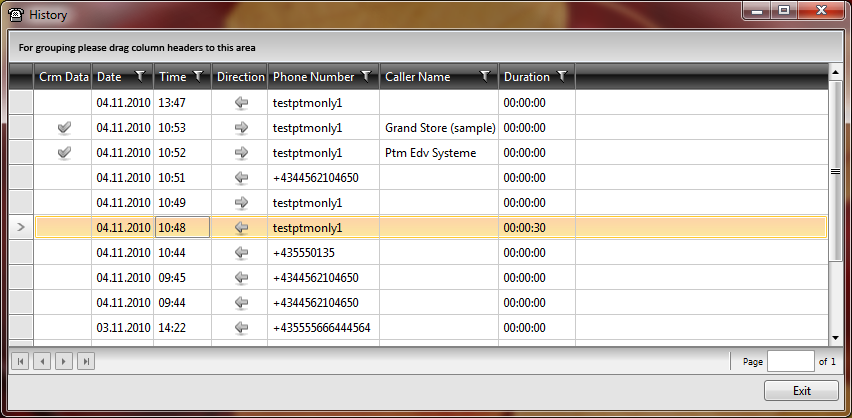Screen dimensions: 852x418
Task: Click the Crm Data checkmark for Grand Store
Action: 64,128
